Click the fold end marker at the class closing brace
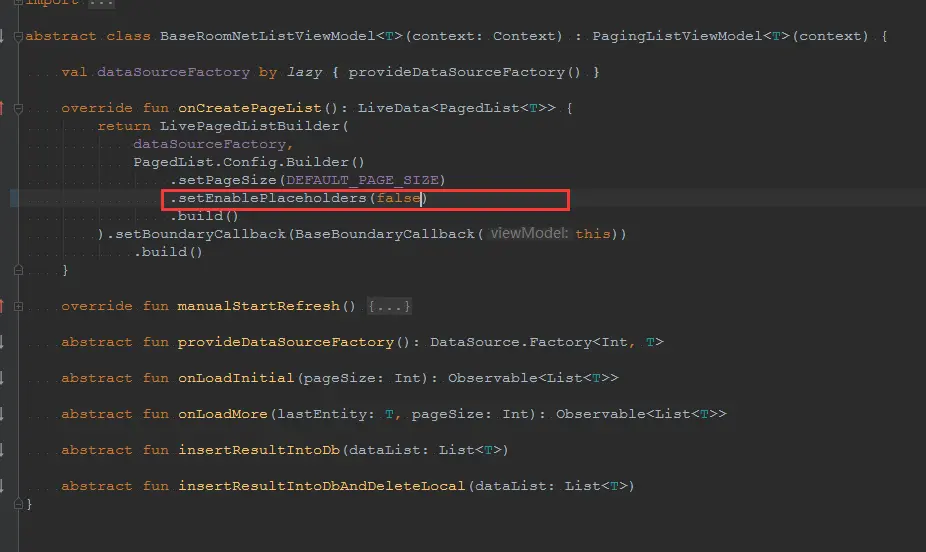Screen dimensions: 926x552 (x=18, y=504)
